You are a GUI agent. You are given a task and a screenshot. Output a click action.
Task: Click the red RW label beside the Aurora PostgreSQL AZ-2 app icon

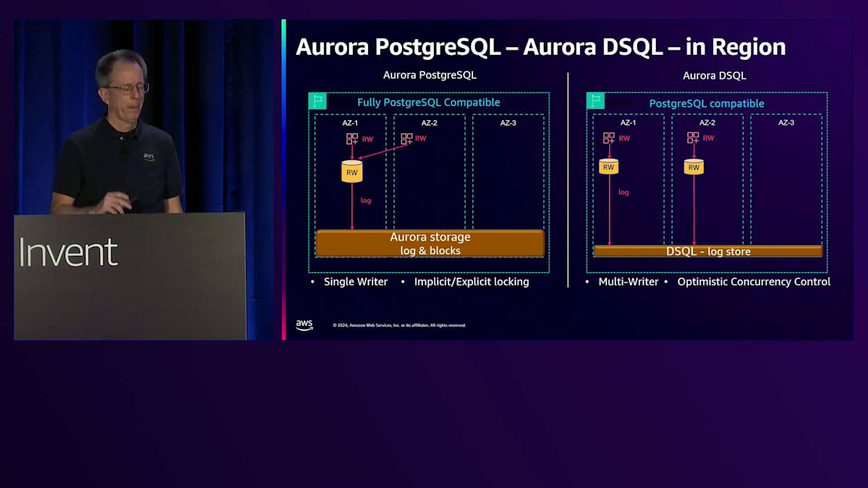click(421, 139)
